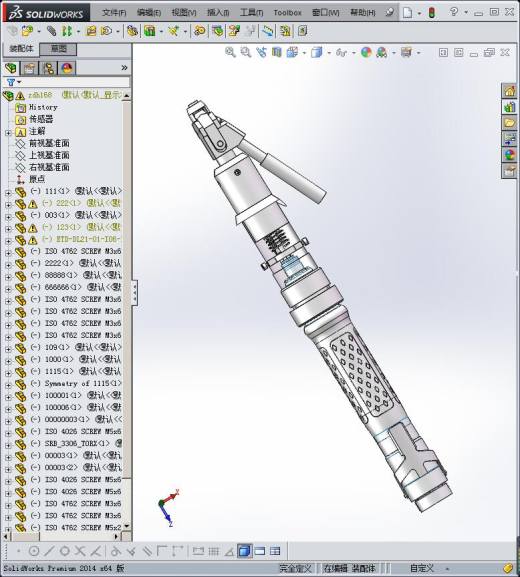Click the Mate paperclip icon
The image size is (520, 577).
pyautogui.click(x=51, y=31)
